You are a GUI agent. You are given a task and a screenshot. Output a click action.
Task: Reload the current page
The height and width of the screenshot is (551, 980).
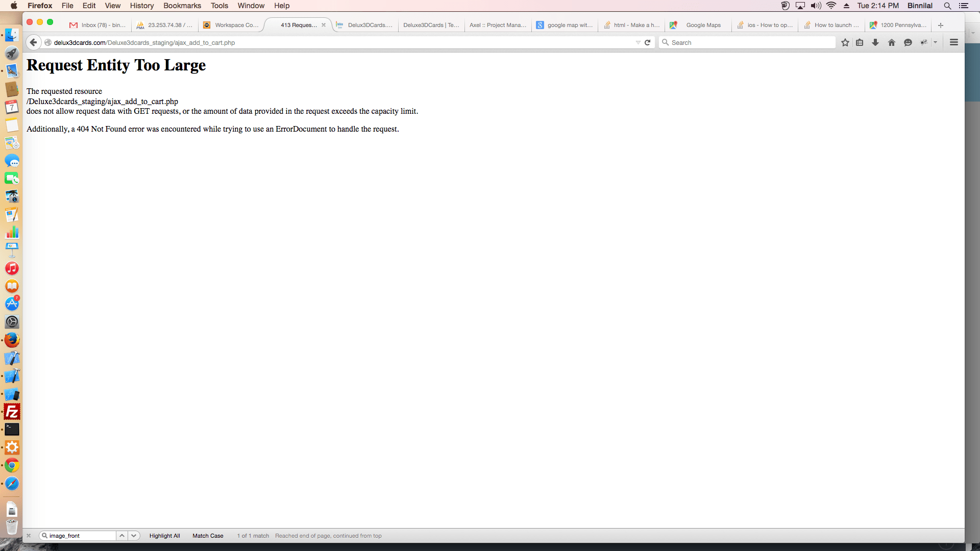(648, 42)
